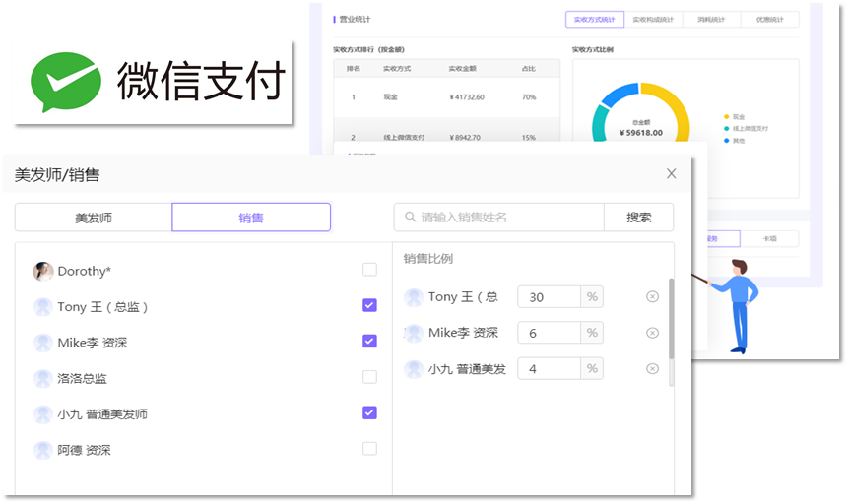Click 现金 row in ranking table

pyautogui.click(x=447, y=97)
